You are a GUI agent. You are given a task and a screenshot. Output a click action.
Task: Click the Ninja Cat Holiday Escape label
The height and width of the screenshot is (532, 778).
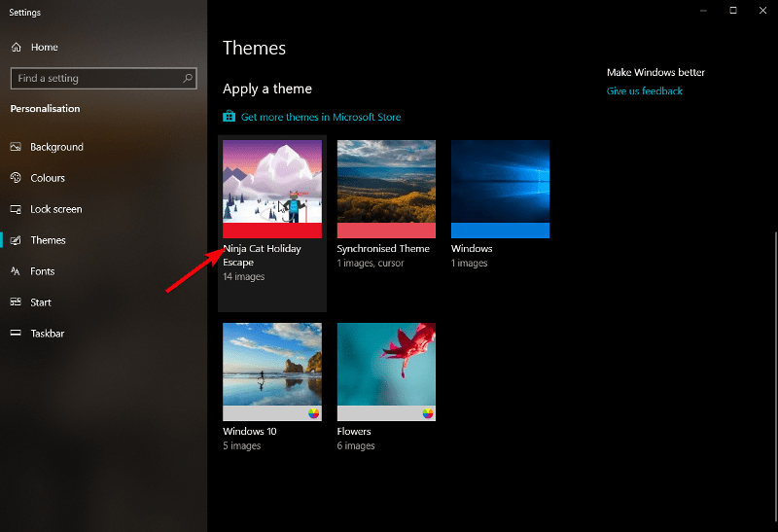(262, 255)
